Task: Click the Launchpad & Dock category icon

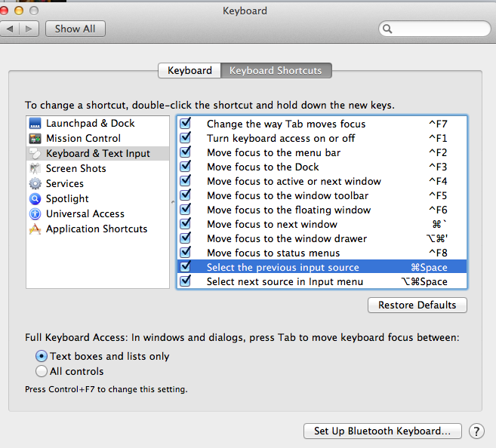Action: point(35,124)
